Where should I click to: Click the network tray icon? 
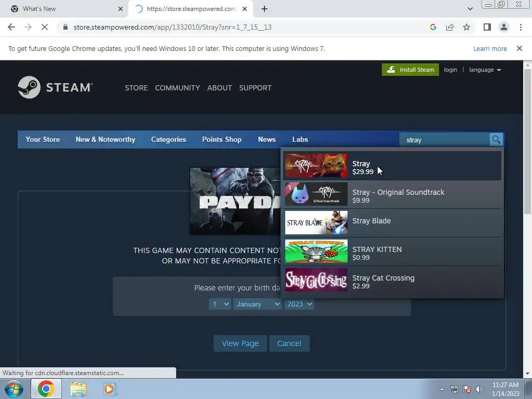click(454, 389)
